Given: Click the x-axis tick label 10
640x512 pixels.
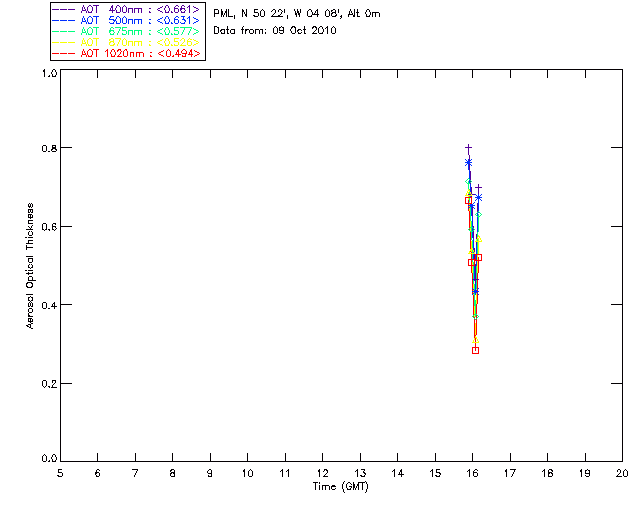Looking at the screenshot, I should coord(247,474).
